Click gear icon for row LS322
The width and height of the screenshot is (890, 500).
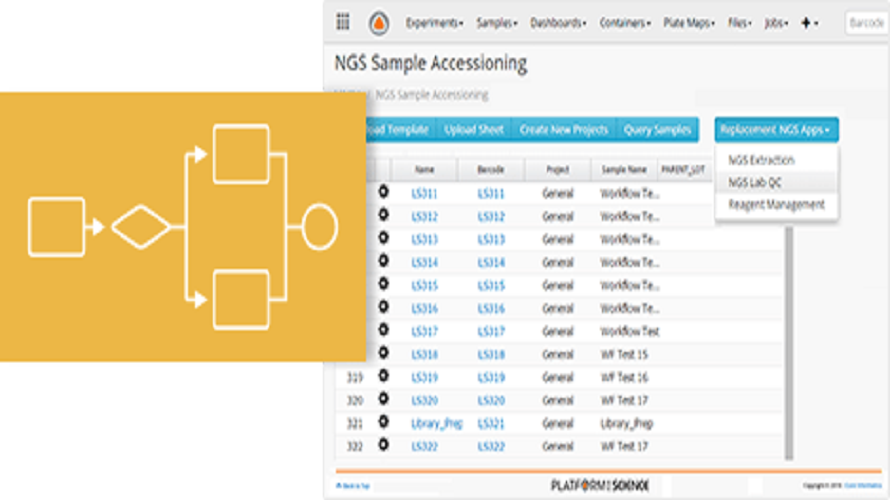(x=383, y=446)
